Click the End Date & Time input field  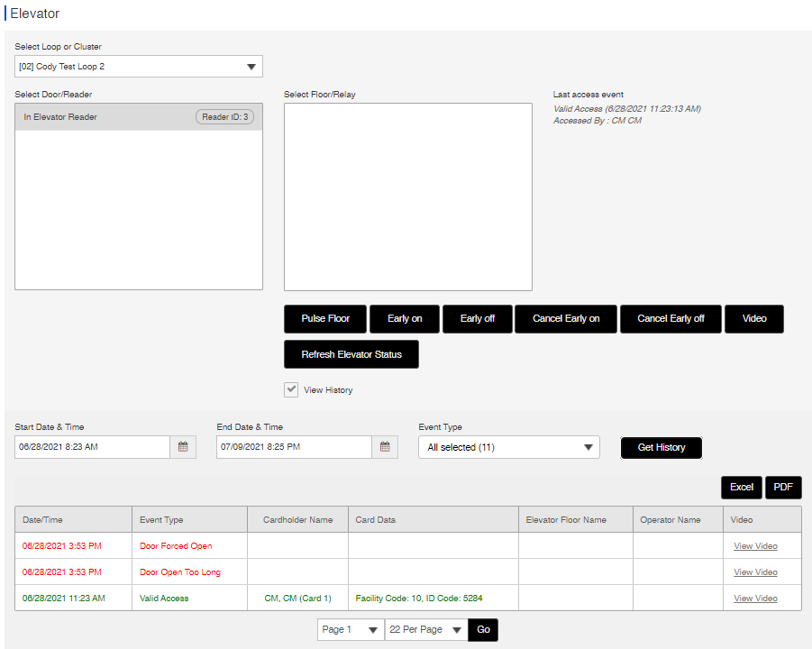(294, 447)
